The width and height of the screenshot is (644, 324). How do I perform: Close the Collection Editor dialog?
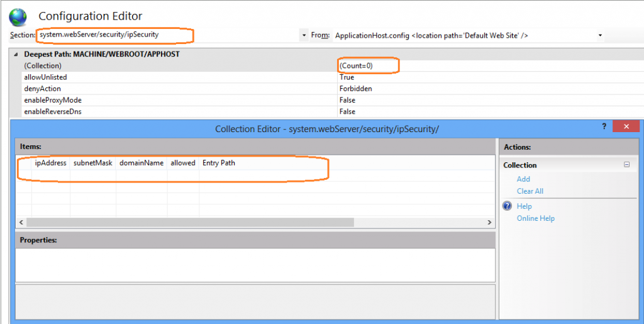click(626, 126)
